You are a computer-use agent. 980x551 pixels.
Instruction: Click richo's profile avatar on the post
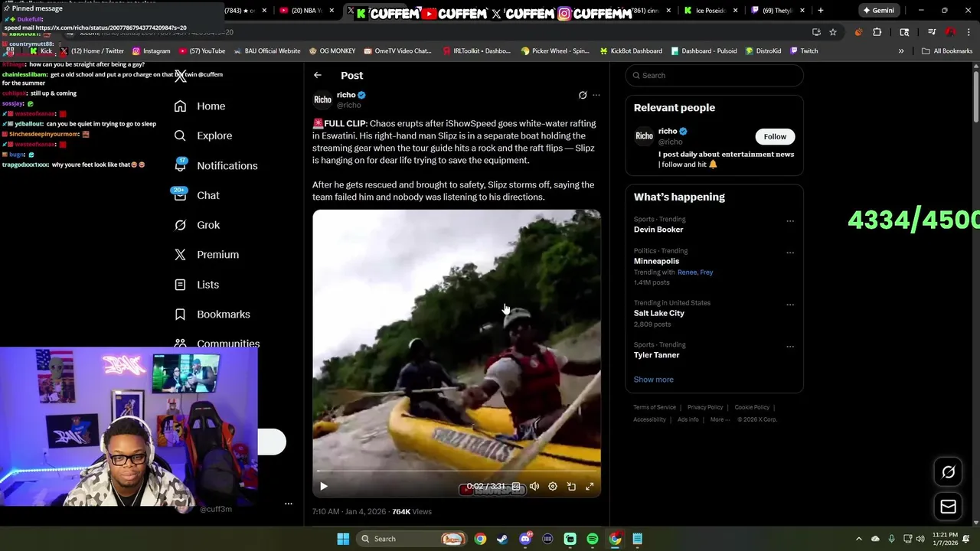[x=322, y=99]
